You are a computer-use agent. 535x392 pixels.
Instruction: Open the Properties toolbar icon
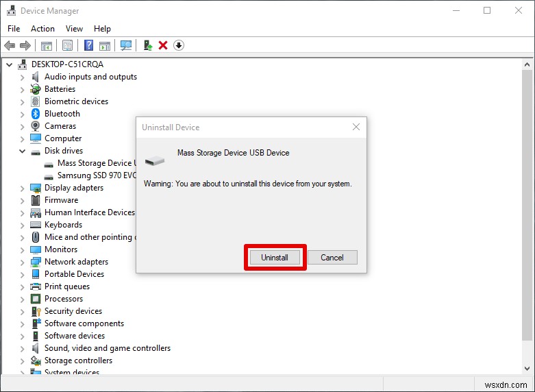(x=68, y=45)
